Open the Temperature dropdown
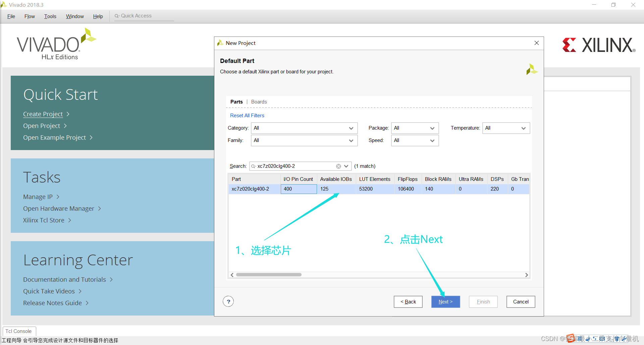 click(506, 128)
